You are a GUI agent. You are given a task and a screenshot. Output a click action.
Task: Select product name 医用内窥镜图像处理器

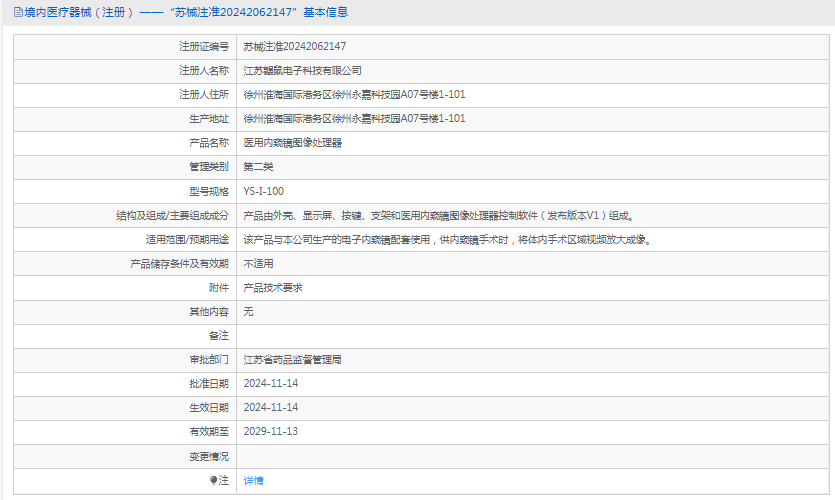tap(292, 143)
